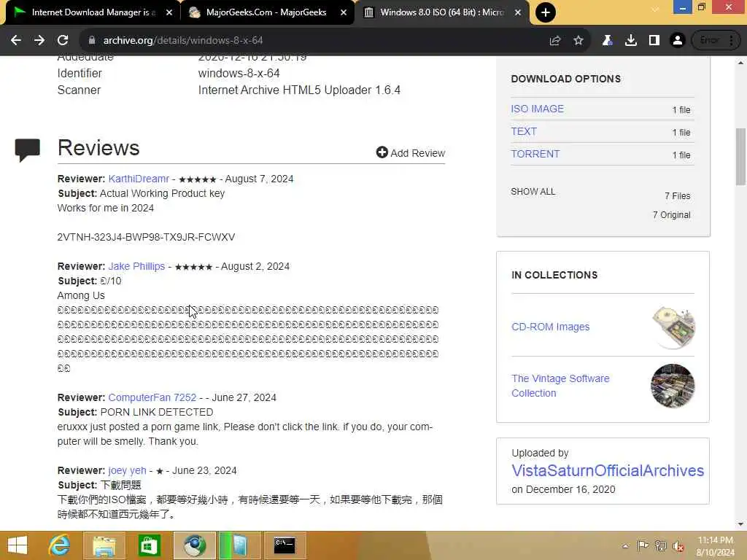Click the product key text 2VTNH-323J4
The width and height of the screenshot is (747, 560).
click(146, 237)
